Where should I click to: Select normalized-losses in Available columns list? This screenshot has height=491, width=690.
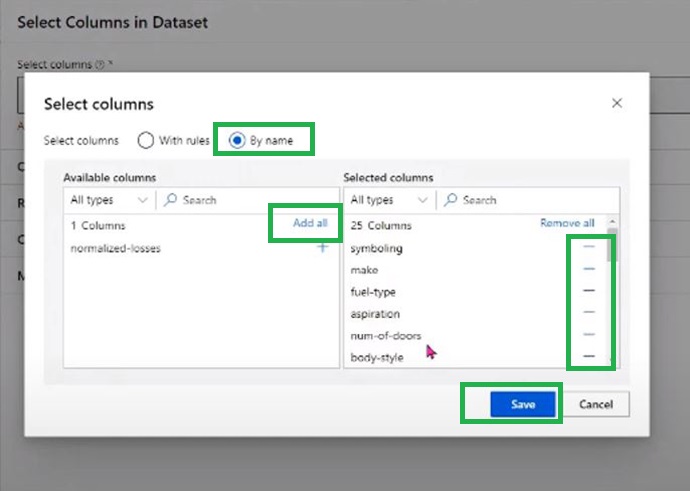pos(116,248)
